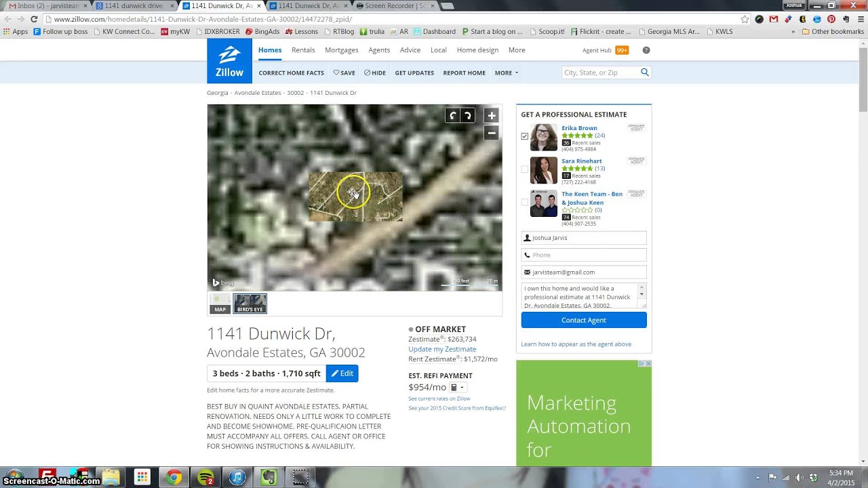Show hidden system tray icons

click(x=757, y=477)
